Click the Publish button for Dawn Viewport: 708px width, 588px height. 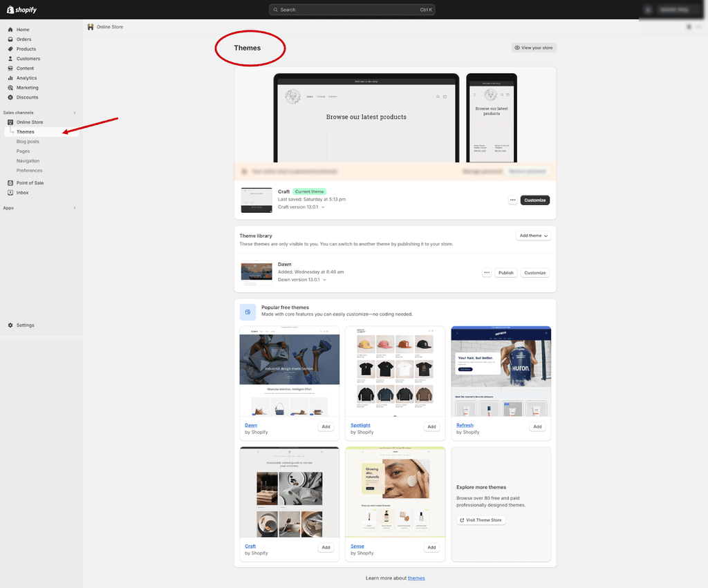coord(505,272)
